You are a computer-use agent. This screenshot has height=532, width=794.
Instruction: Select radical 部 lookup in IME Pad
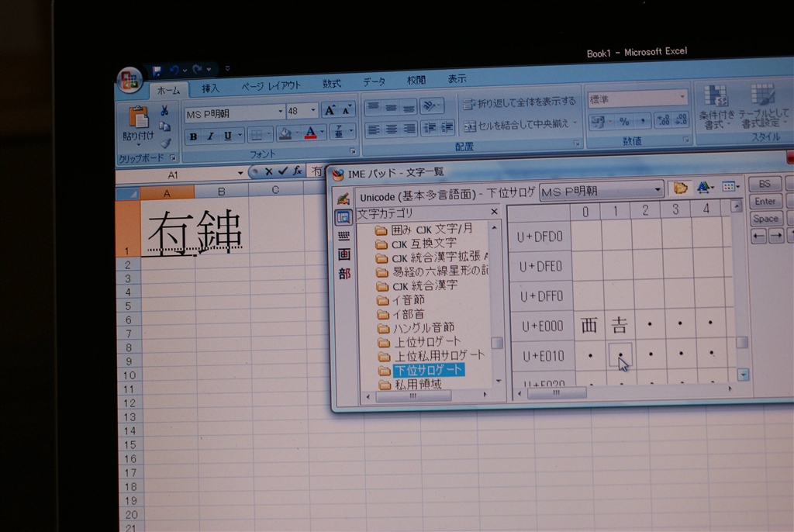coord(344,274)
